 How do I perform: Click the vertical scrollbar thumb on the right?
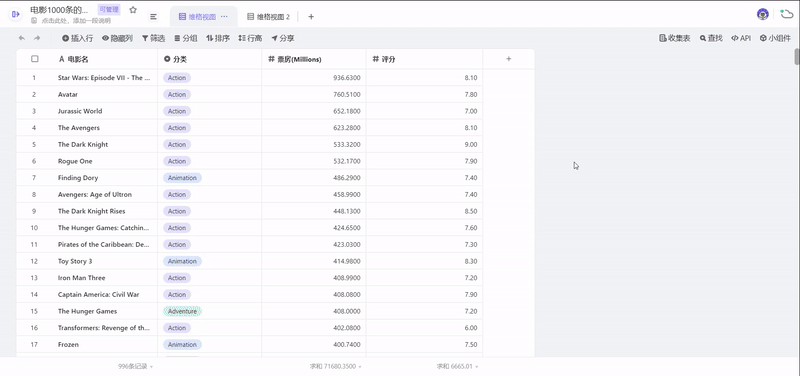tap(796, 56)
